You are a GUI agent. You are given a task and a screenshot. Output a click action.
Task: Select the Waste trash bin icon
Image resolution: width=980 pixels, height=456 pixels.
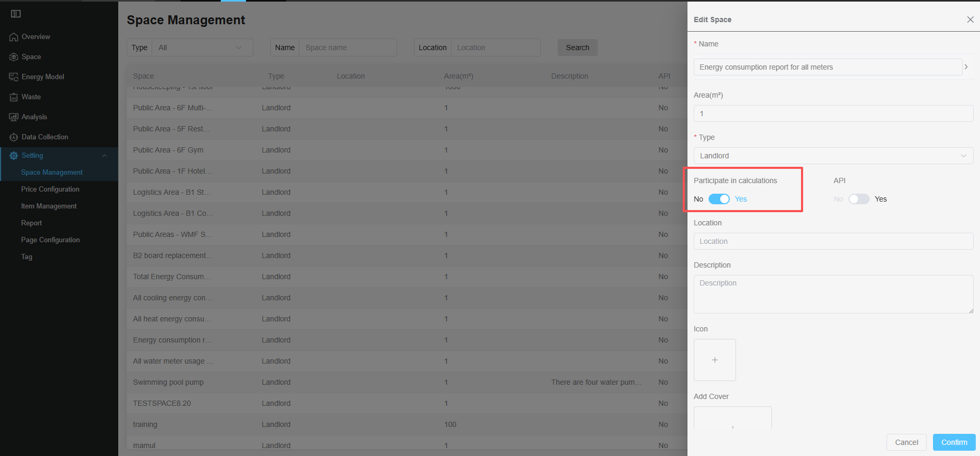point(14,97)
